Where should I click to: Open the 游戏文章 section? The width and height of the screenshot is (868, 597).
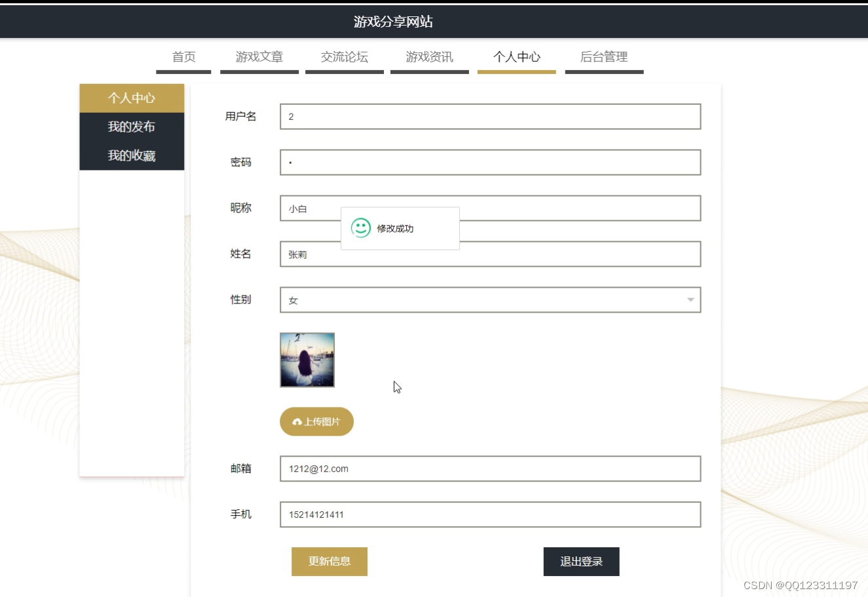point(259,56)
